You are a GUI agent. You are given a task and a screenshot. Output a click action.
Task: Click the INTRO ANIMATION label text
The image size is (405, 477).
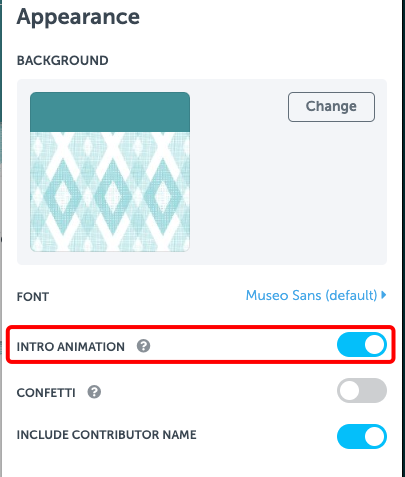(x=71, y=347)
